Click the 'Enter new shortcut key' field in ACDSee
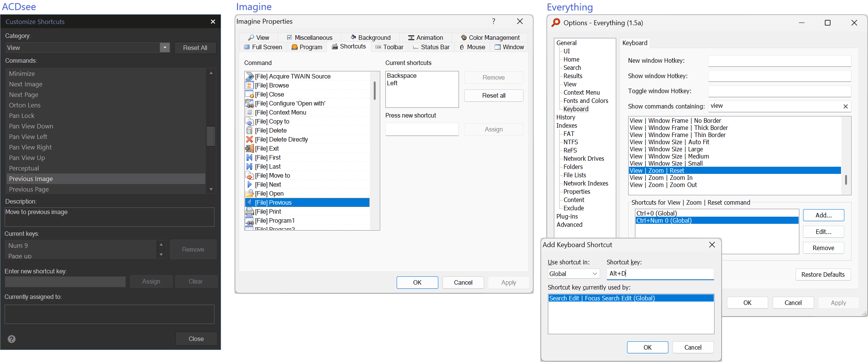The height and width of the screenshot is (362, 868). click(x=65, y=282)
